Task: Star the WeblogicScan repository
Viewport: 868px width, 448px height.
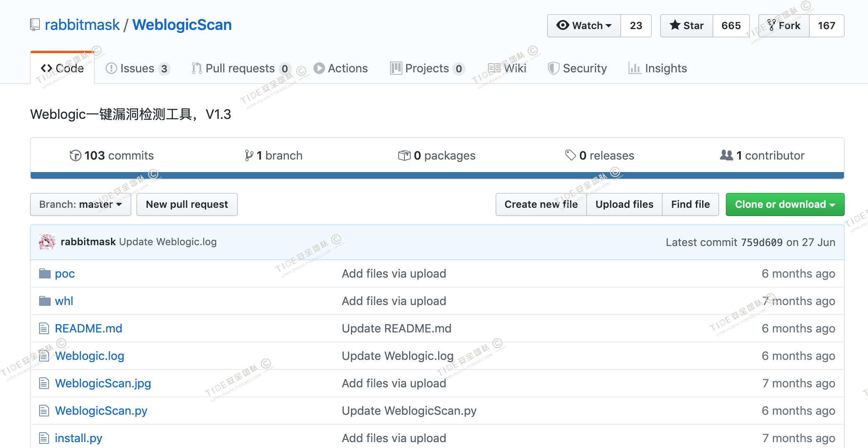Action: (687, 26)
